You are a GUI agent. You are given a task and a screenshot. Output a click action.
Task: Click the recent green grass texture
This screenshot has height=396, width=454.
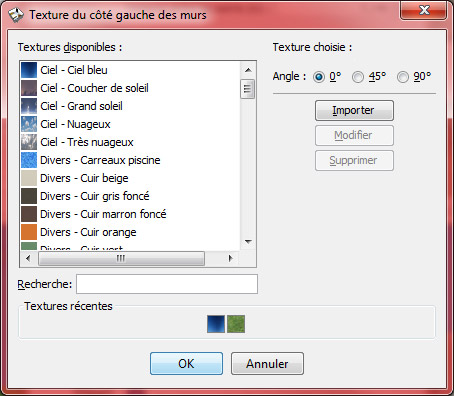[x=236, y=324]
